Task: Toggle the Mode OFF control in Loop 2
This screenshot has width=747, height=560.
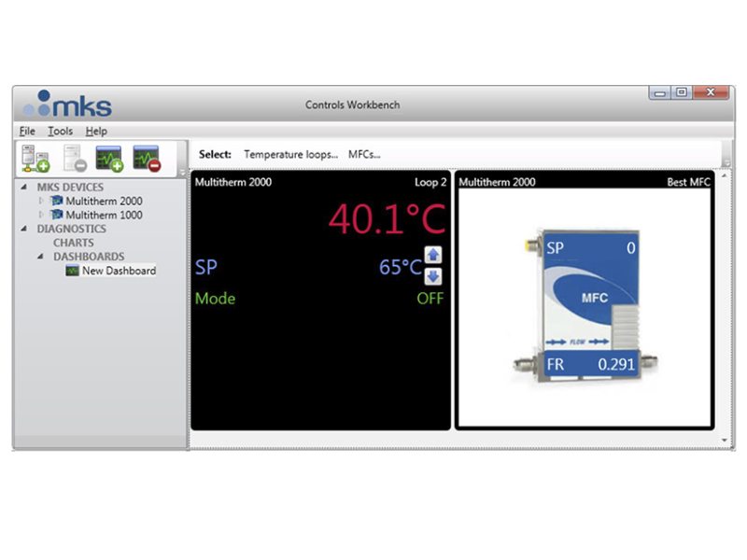Action: [x=430, y=299]
